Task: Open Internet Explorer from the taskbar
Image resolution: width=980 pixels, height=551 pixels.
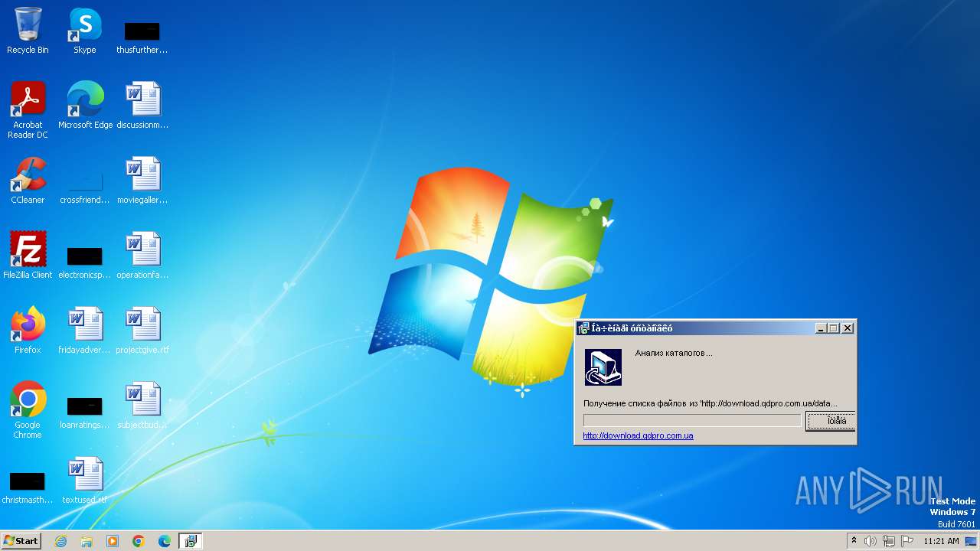Action: 60,541
